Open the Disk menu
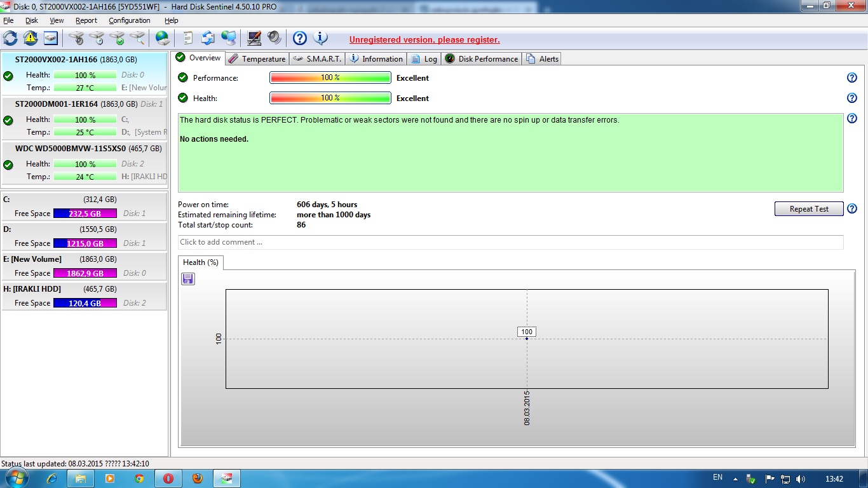 32,20
